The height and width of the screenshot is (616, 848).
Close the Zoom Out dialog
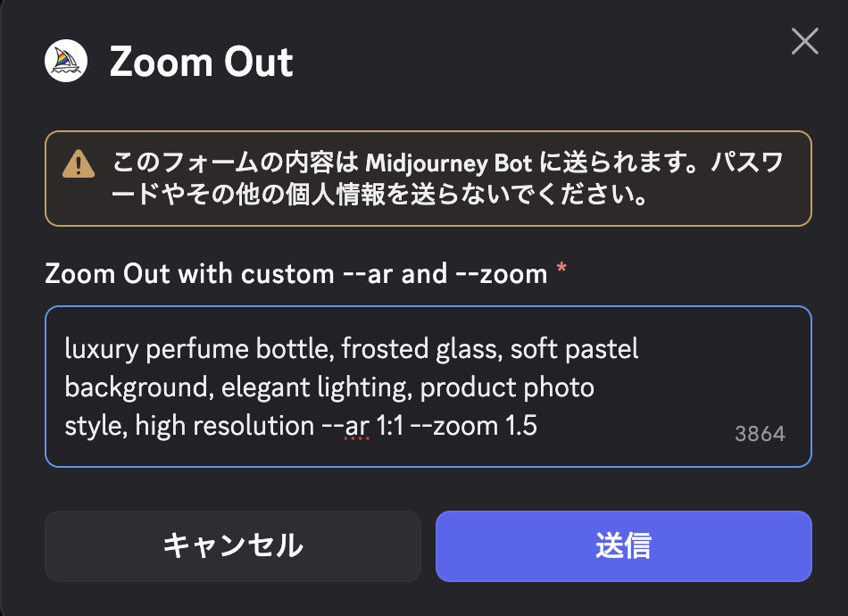click(x=804, y=42)
